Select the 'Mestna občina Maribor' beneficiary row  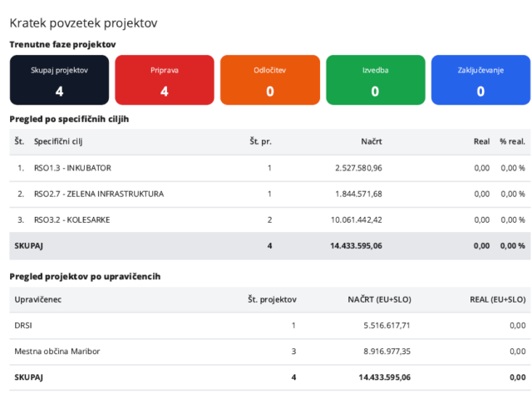(270, 352)
